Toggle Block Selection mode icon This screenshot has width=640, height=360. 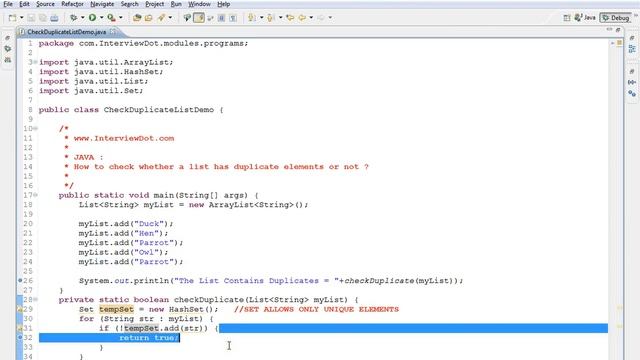(221, 18)
